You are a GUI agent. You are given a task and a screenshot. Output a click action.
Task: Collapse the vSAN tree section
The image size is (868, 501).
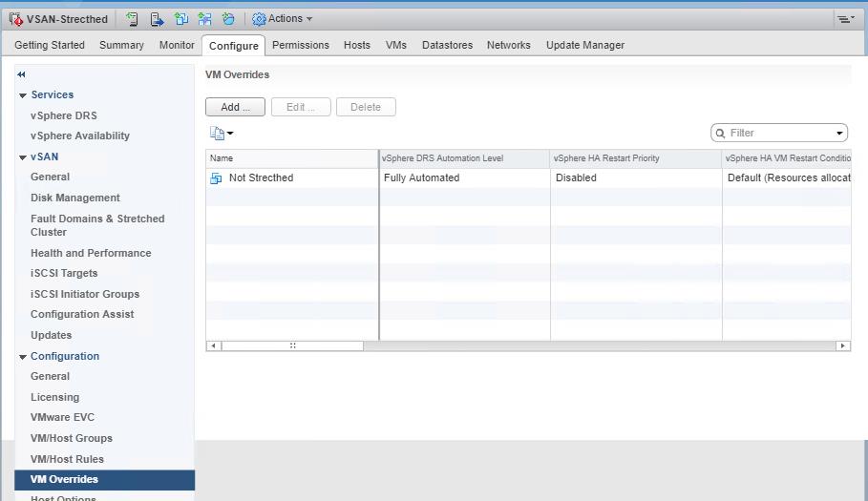23,157
